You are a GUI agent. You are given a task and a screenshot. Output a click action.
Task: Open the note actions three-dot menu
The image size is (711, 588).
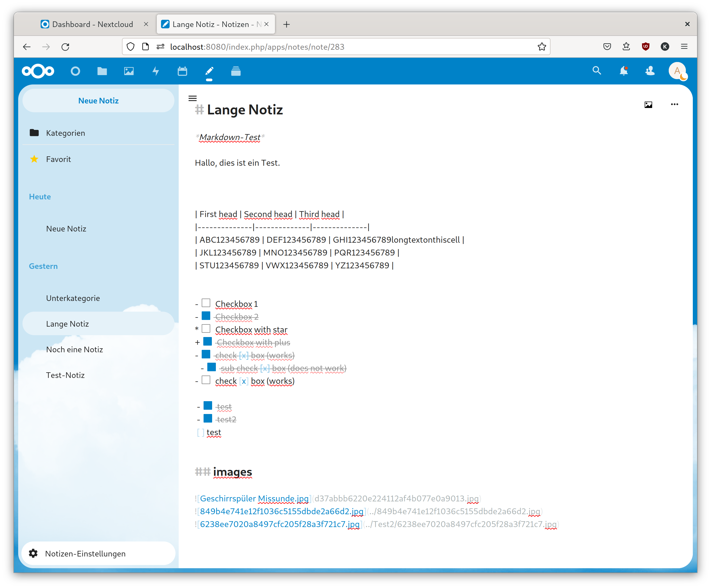click(674, 104)
